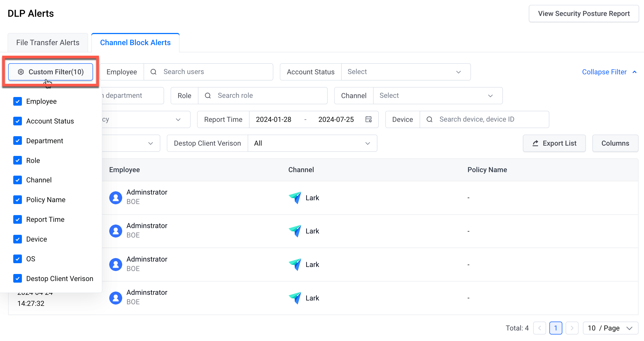Click the Total: 4 count text
644x341 pixels.
point(517,328)
